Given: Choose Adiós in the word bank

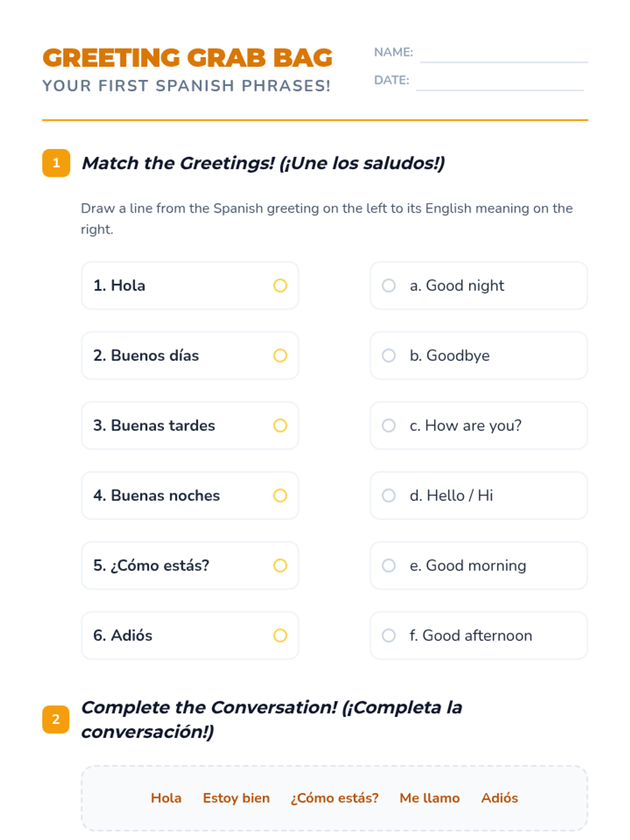Looking at the screenshot, I should click(499, 798).
